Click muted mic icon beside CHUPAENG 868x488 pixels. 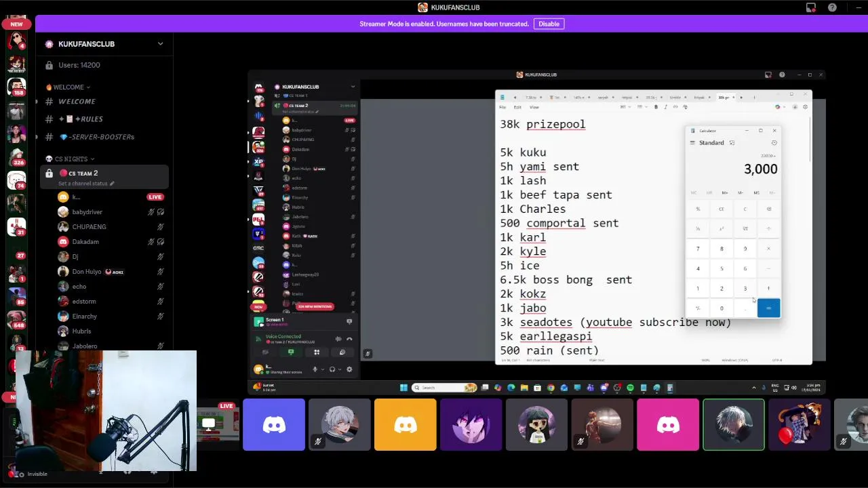coord(161,227)
